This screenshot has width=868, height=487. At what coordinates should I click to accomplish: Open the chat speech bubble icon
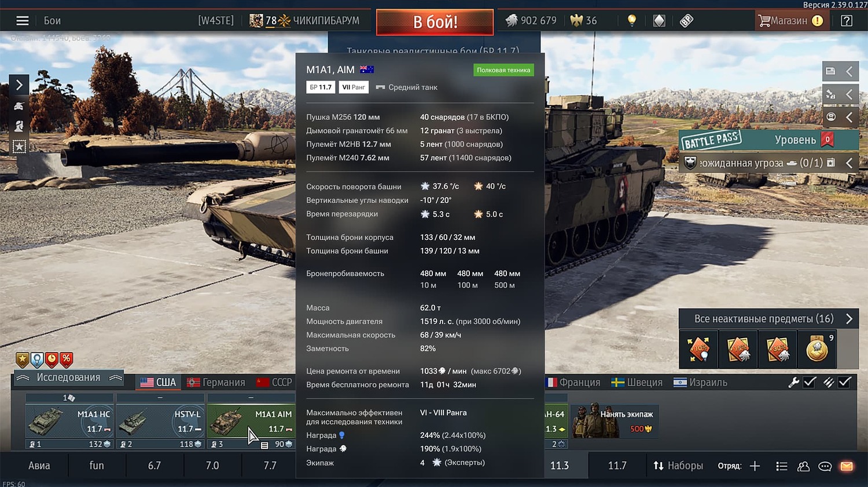point(825,466)
